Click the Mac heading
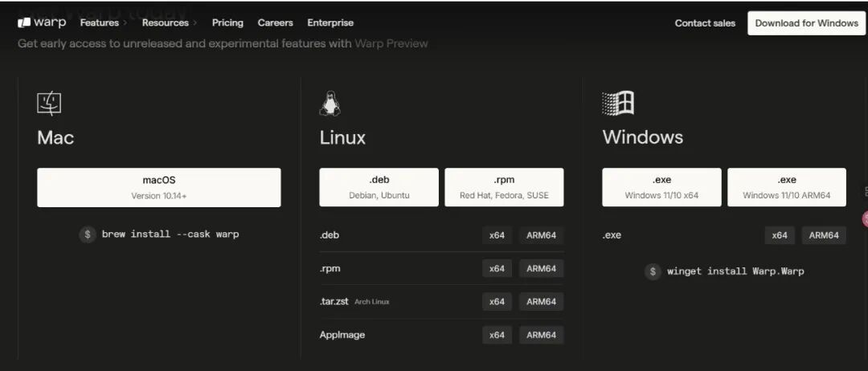The width and height of the screenshot is (868, 371). (x=55, y=137)
